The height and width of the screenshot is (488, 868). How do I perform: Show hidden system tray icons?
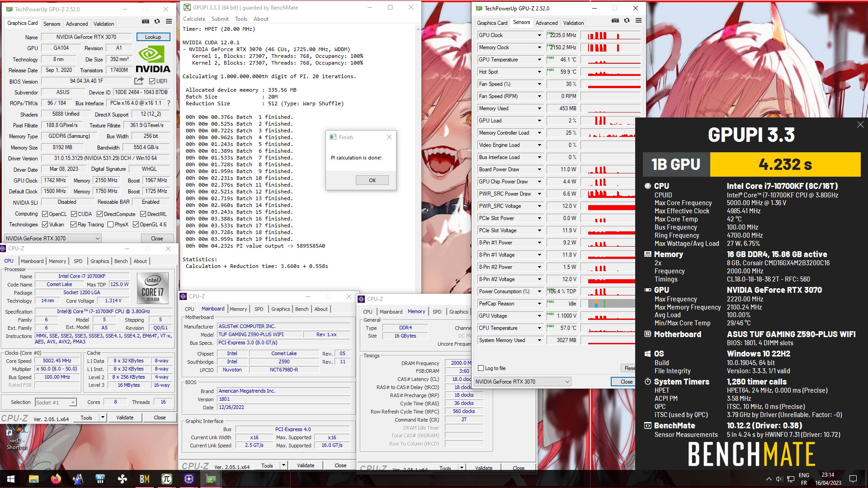[769, 479]
